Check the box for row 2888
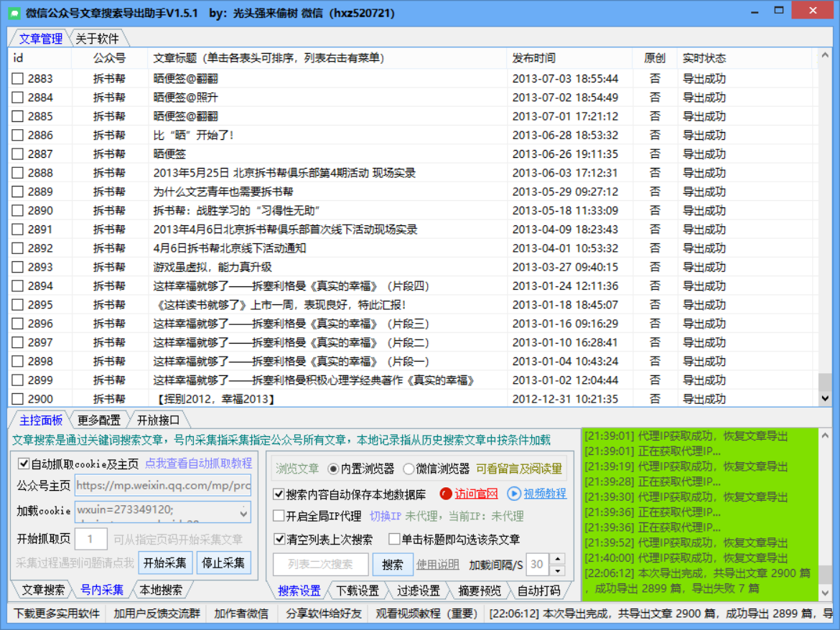Screen dimensions: 840x630 click(x=18, y=173)
